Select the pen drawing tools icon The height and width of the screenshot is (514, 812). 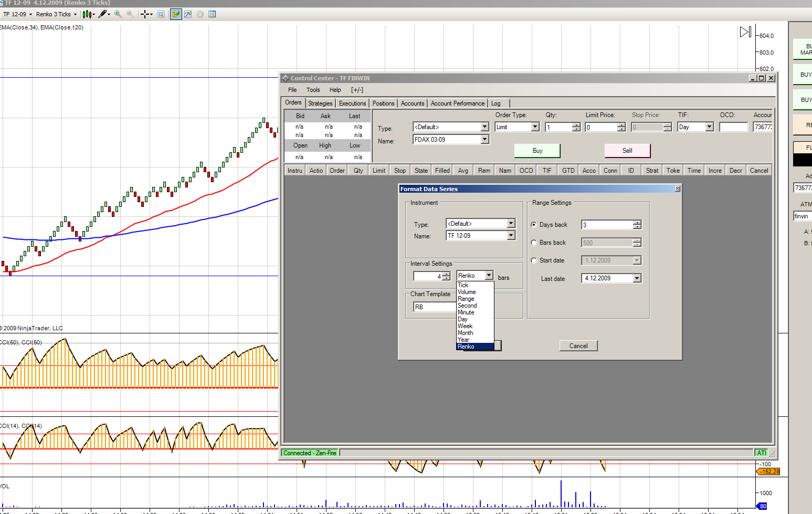click(x=103, y=14)
